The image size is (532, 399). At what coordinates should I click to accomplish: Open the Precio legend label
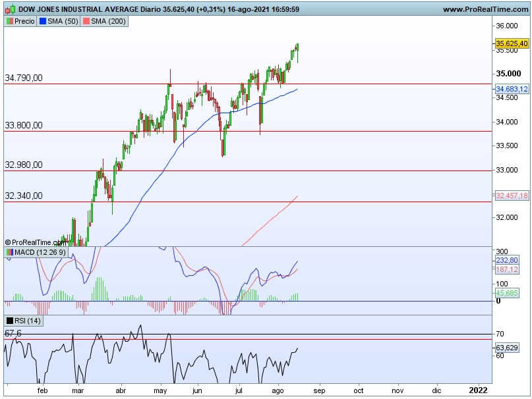[24, 21]
